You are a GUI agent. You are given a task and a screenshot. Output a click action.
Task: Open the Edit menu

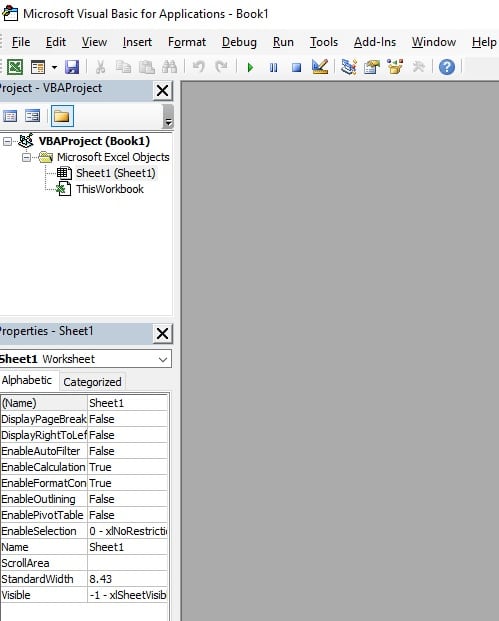point(56,42)
